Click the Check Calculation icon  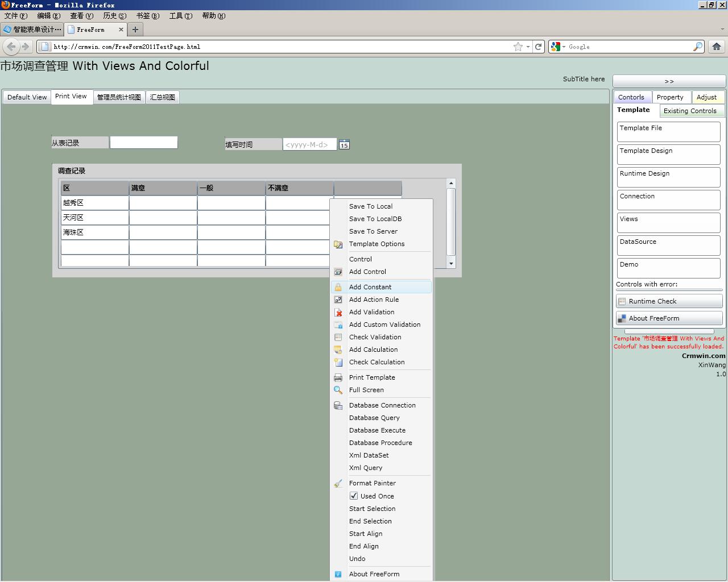click(x=338, y=363)
